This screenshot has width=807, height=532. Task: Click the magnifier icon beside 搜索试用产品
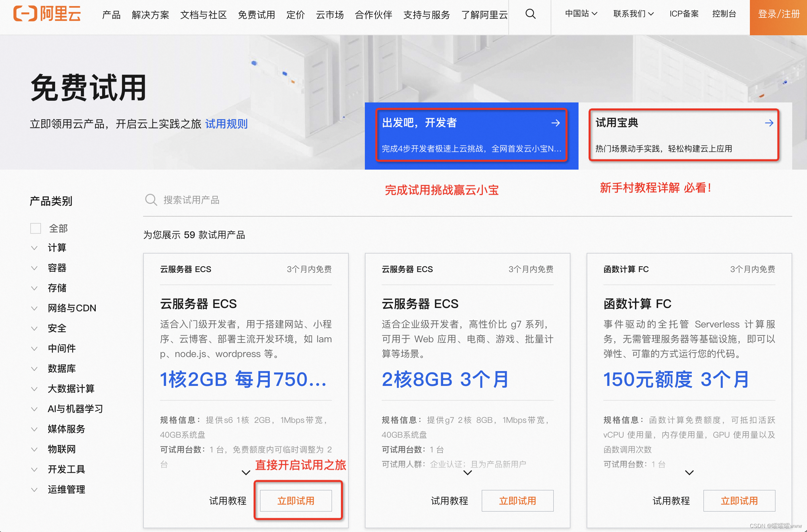point(151,200)
